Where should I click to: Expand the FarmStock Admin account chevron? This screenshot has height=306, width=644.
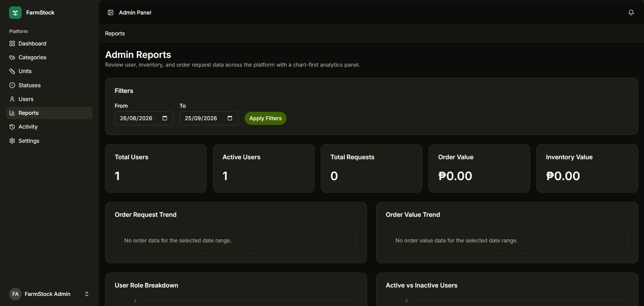coord(87,294)
